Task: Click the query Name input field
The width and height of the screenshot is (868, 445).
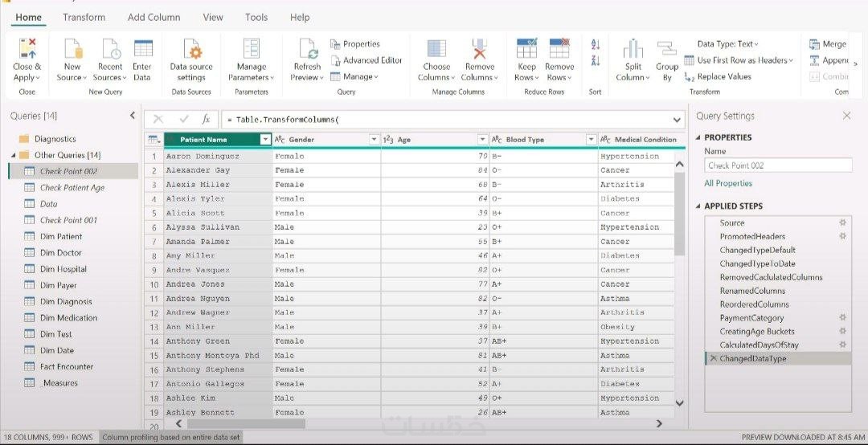Action: click(778, 165)
